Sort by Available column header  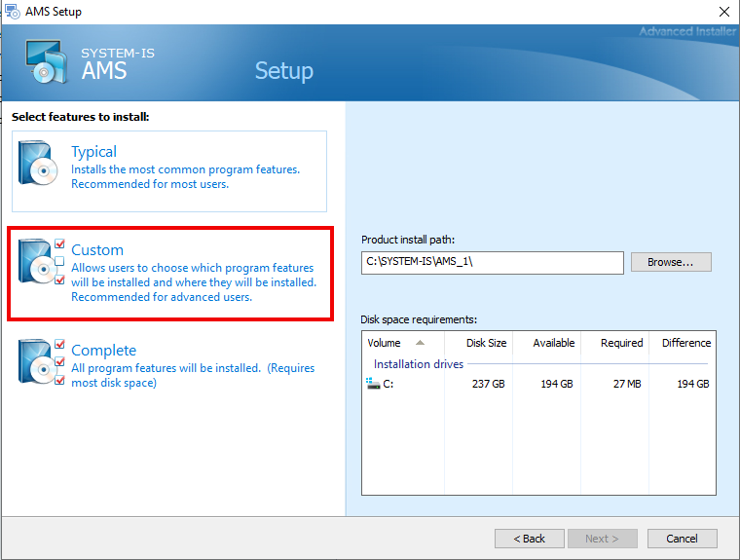pyautogui.click(x=546, y=343)
